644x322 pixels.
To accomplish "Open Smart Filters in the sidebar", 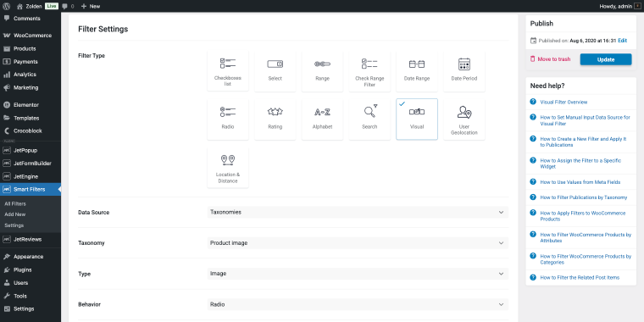I will [31, 189].
